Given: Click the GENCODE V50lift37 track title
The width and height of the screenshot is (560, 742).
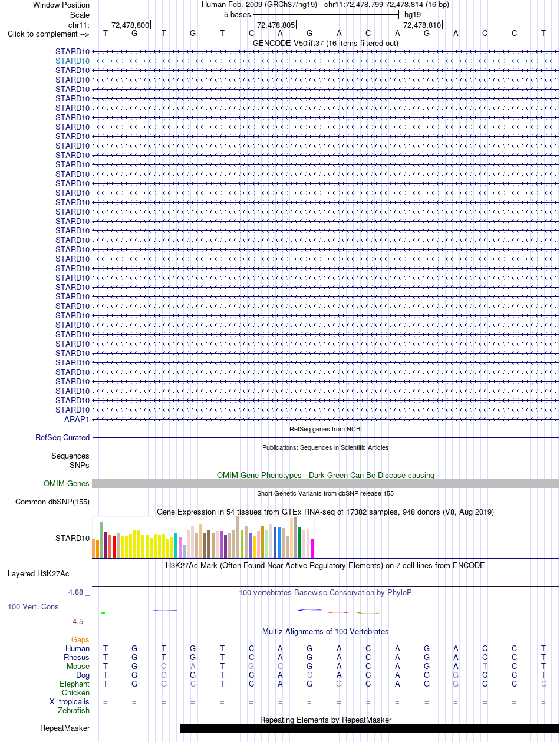Looking at the screenshot, I should click(x=325, y=43).
